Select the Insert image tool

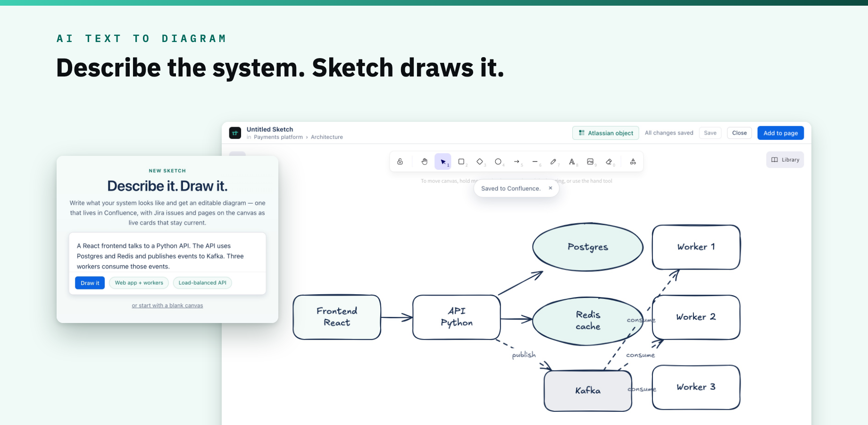pyautogui.click(x=590, y=161)
